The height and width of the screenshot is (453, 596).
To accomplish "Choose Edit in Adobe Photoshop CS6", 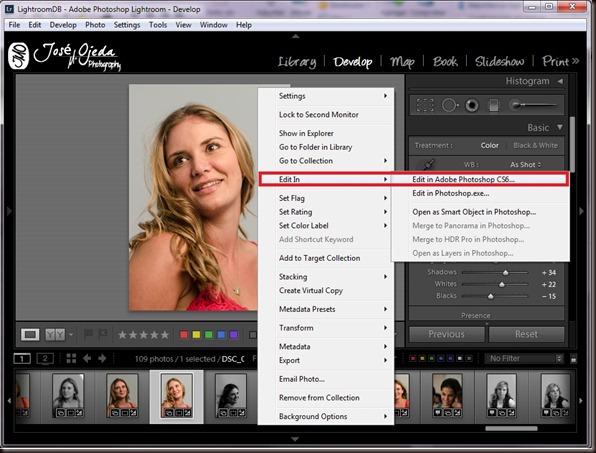I will (480, 179).
